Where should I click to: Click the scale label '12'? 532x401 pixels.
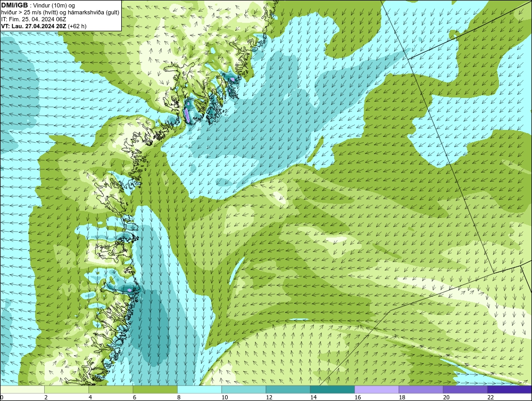(x=269, y=398)
